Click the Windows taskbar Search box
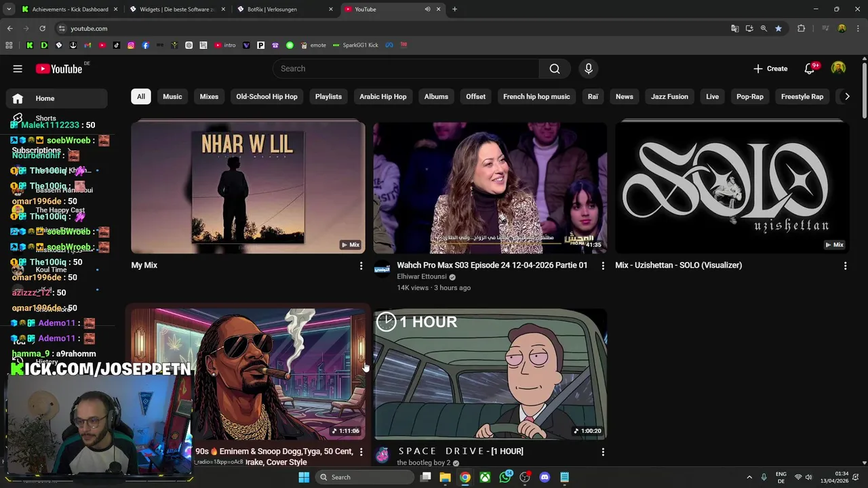The width and height of the screenshot is (868, 488). point(366,477)
